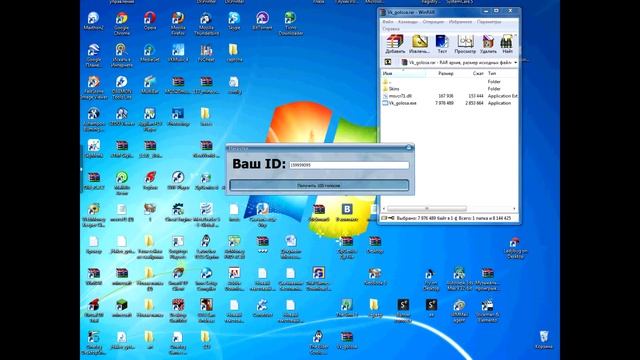Open FastStone Image Viewer desktop shortcut
This screenshot has height=360, width=640.
(x=93, y=87)
